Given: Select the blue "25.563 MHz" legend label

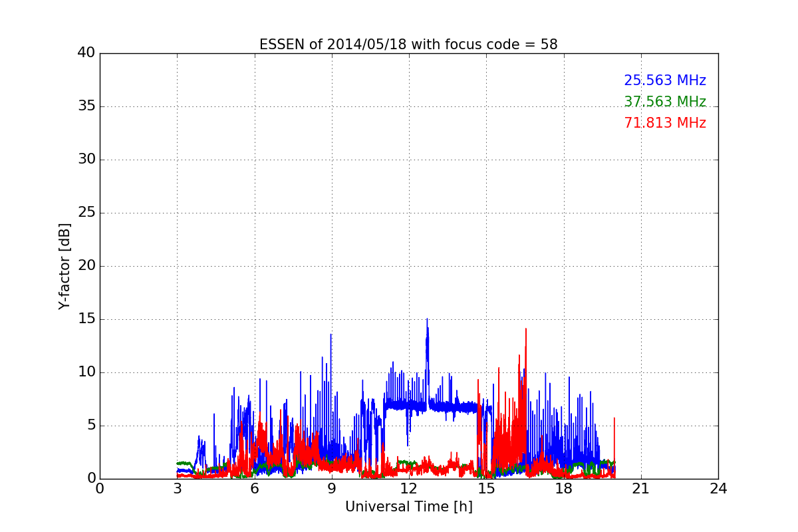Looking at the screenshot, I should (x=665, y=80).
